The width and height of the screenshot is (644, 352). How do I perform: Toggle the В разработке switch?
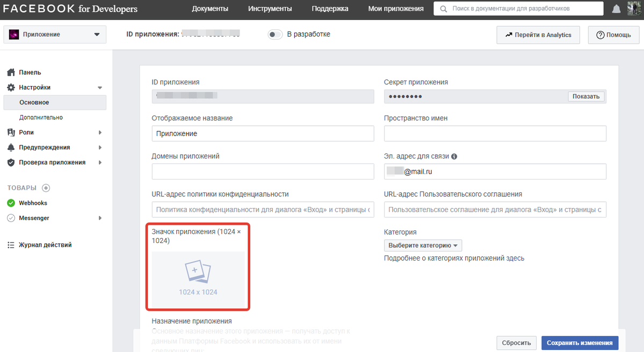[x=275, y=34]
